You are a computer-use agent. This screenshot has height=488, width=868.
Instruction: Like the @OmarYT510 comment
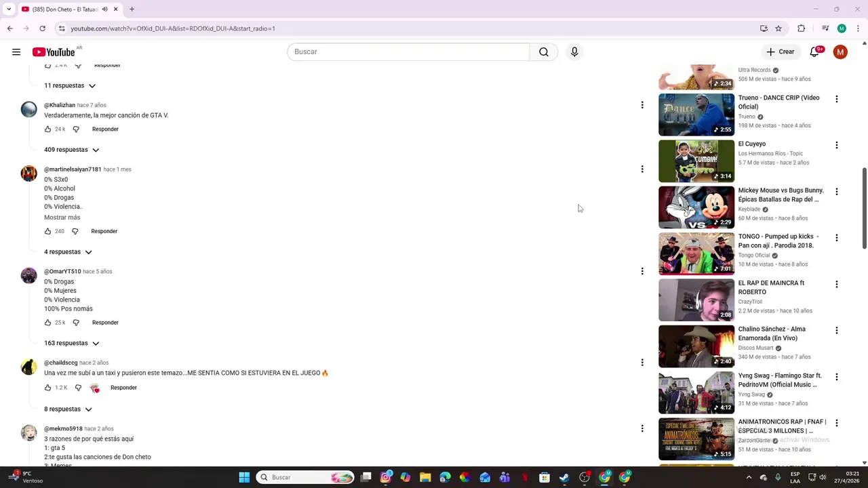47,323
